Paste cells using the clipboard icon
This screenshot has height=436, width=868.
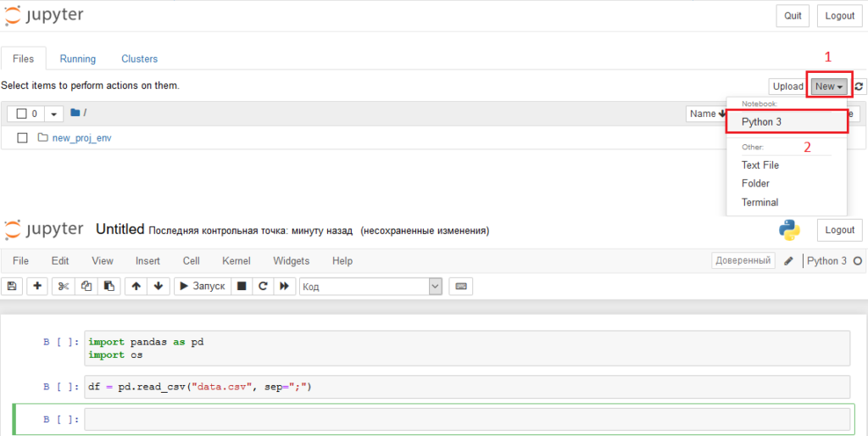coord(109,287)
